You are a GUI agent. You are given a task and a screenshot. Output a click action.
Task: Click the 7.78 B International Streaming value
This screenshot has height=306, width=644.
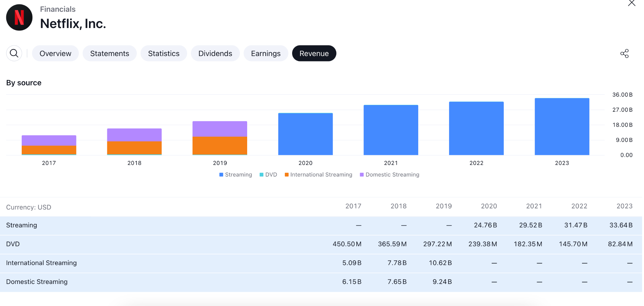[x=397, y=263]
